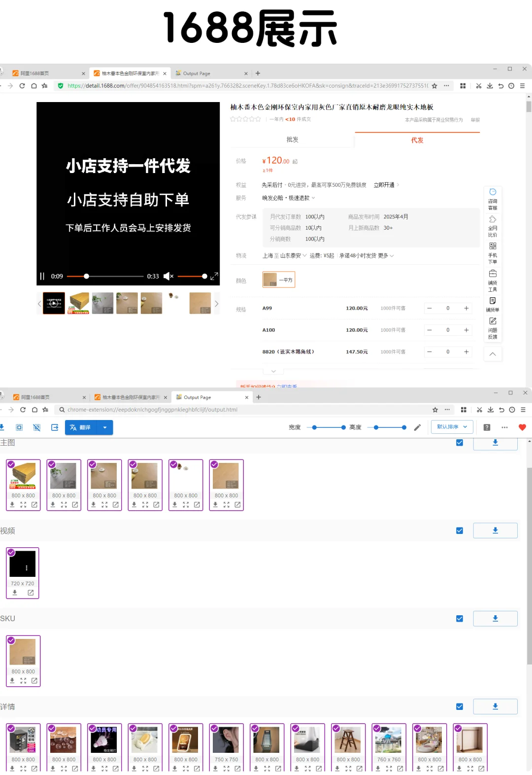Open 全网比价 price comparison sidebar icon

click(493, 226)
